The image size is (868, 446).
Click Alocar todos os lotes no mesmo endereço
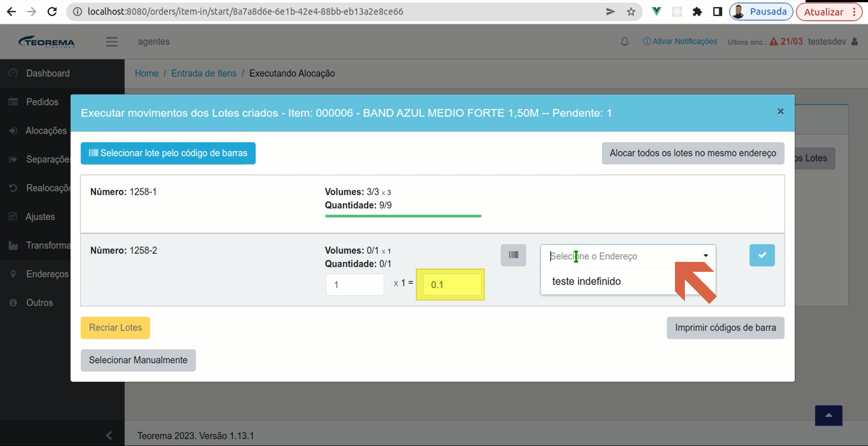[693, 153]
